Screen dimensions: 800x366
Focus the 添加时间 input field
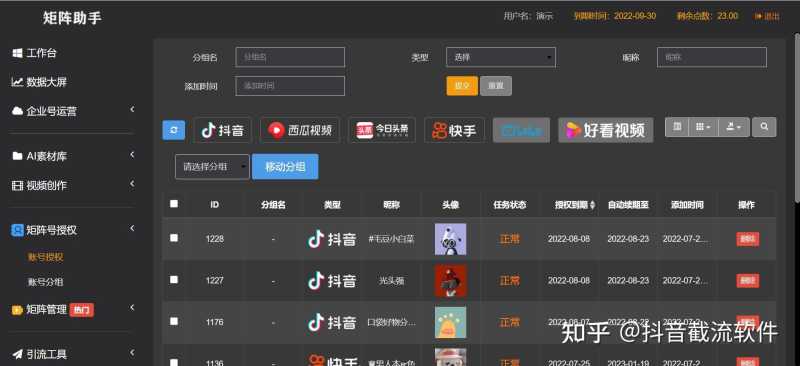point(290,86)
